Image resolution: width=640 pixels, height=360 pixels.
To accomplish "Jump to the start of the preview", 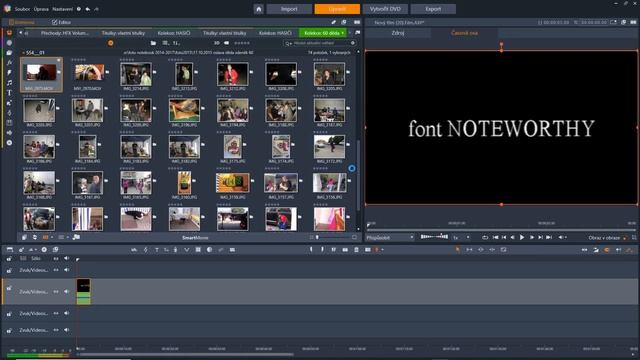I will 495,238.
